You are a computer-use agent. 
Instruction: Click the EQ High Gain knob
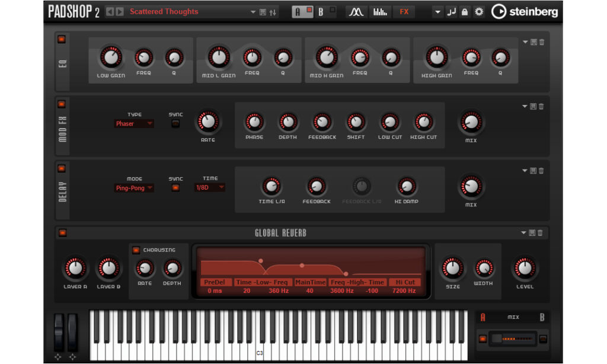pos(437,58)
